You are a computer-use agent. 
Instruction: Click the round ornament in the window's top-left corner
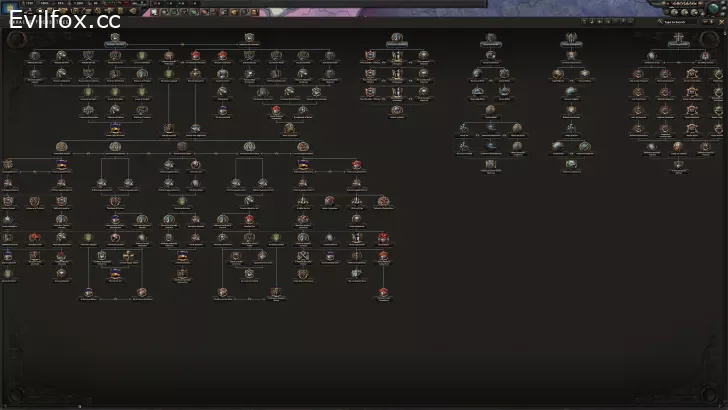(16, 38)
